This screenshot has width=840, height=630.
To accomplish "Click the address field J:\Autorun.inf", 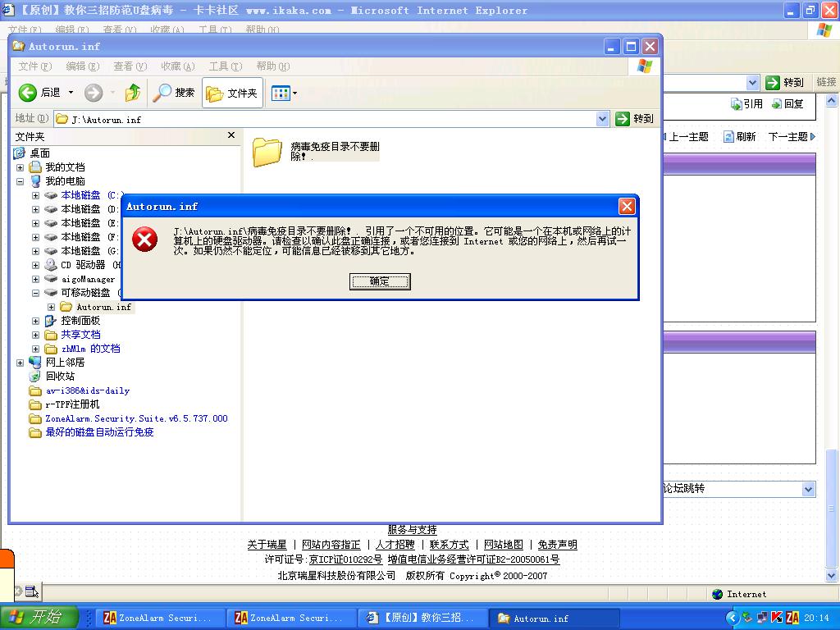I will click(x=325, y=119).
